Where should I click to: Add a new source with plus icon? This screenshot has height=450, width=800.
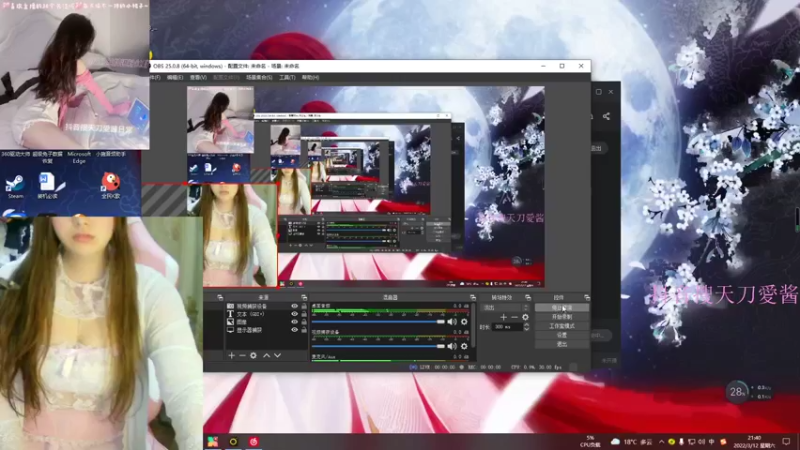pos(231,355)
